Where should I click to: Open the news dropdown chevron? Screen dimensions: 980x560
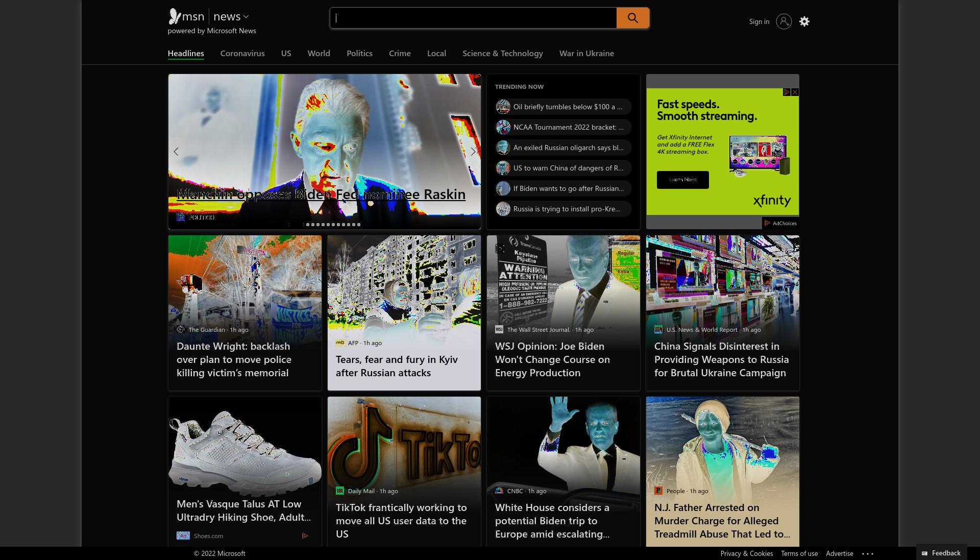[x=246, y=17]
